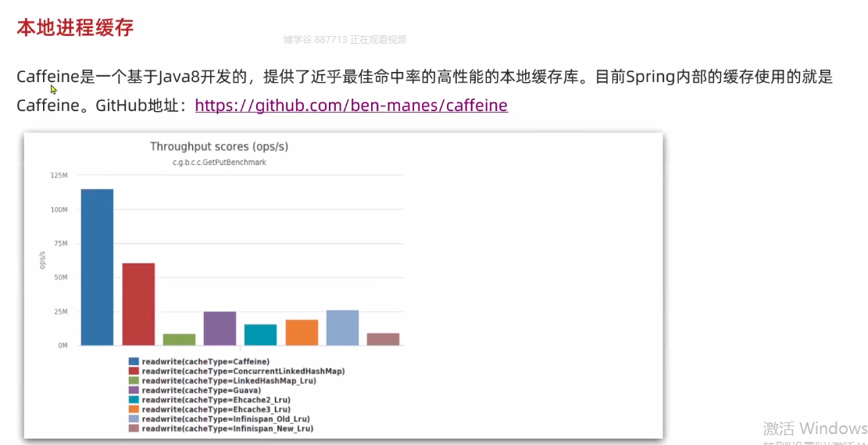Viewport: 868px width, 445px height.
Task: Click the blue Caffeine legend swatch
Action: coord(134,361)
